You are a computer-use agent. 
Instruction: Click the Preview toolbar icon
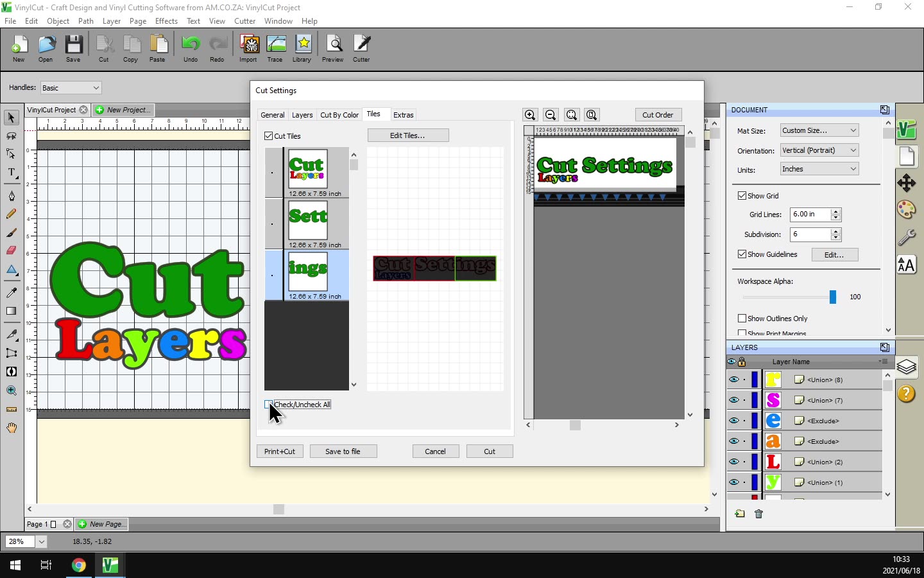coord(333,48)
